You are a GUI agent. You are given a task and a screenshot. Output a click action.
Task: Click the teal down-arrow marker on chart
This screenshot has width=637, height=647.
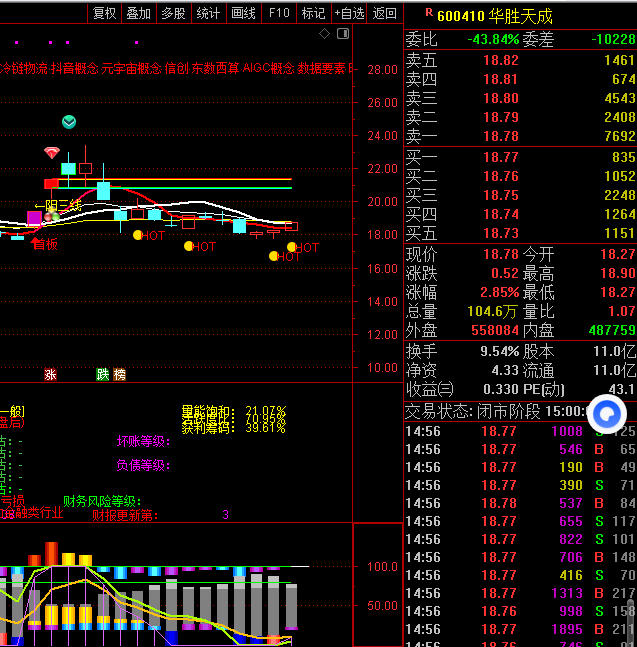click(x=69, y=122)
